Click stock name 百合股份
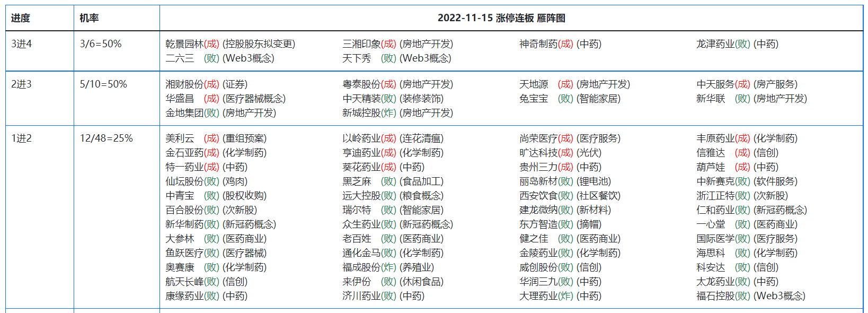The height and width of the screenshot is (313, 868). click(x=184, y=210)
